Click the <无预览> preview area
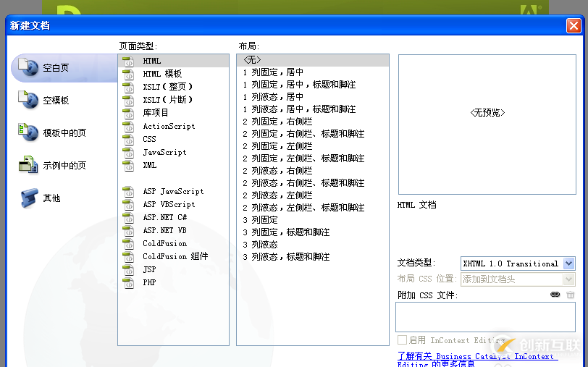The width and height of the screenshot is (588, 367). pos(487,125)
